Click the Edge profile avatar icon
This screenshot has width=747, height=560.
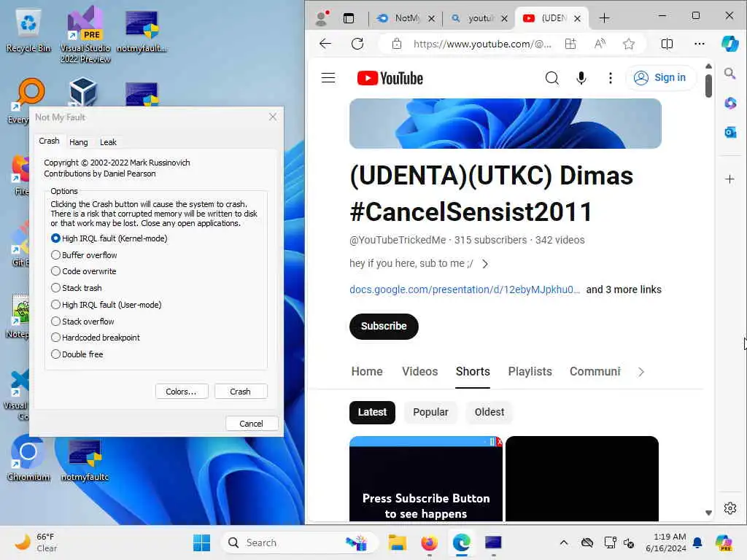[x=322, y=18]
